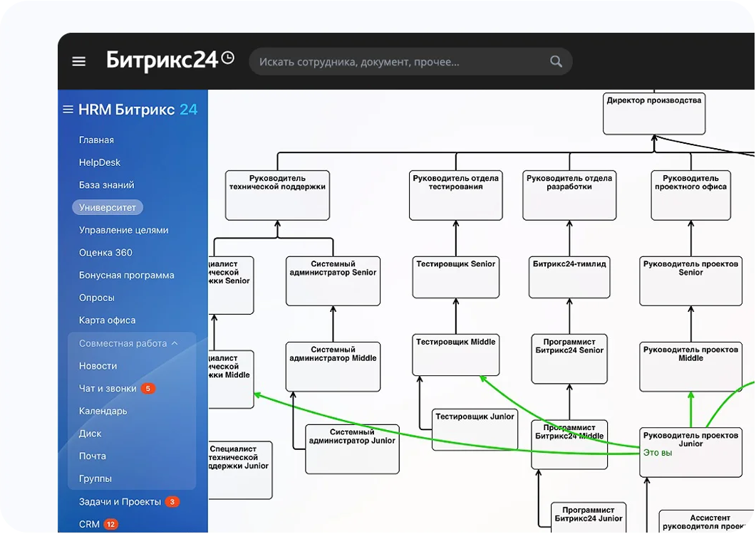Click the red 12 badge by CRM
Image resolution: width=756 pixels, height=534 pixels.
click(111, 524)
